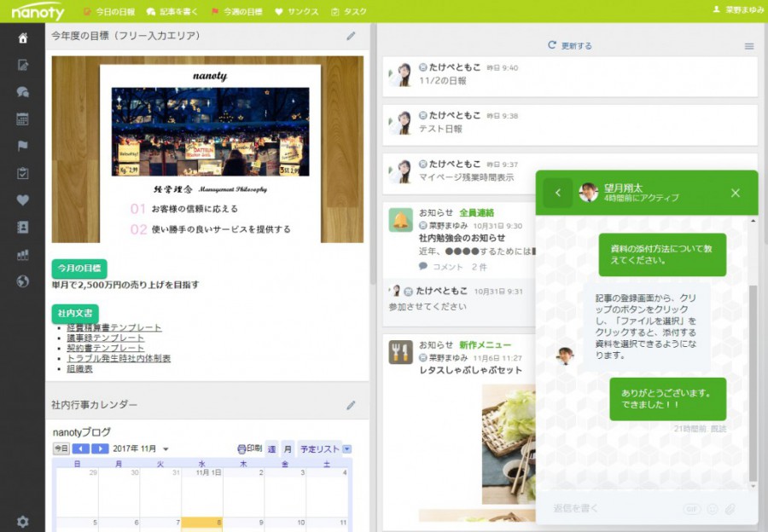Edit the 今年度の目標 section with pencil icon
The image size is (768, 532).
(x=351, y=36)
